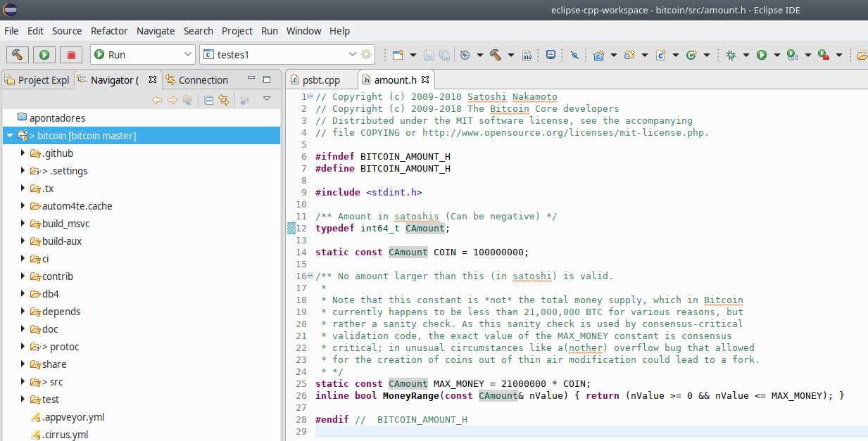The width and height of the screenshot is (868, 441).
Task: Collapse the bitcoin [bitcoin master] project
Action: [9, 135]
